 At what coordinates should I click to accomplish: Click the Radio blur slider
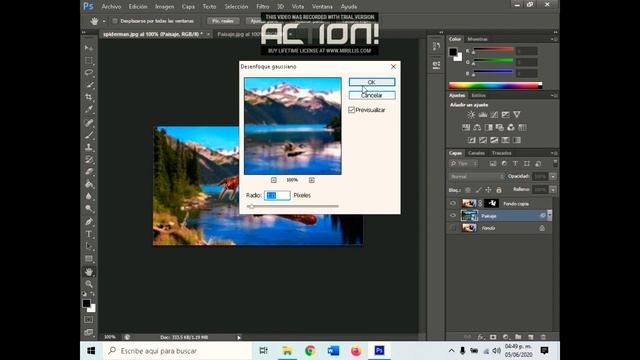coord(293,206)
